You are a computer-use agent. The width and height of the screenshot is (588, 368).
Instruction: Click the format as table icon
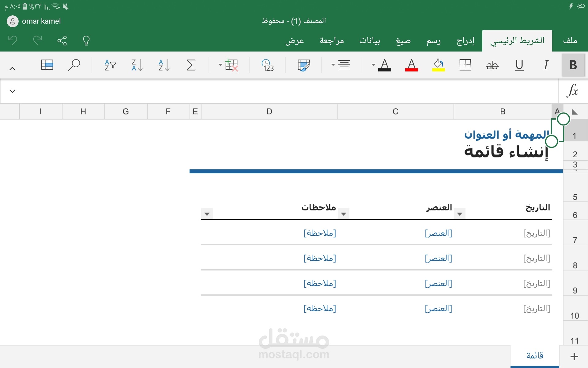pos(47,65)
